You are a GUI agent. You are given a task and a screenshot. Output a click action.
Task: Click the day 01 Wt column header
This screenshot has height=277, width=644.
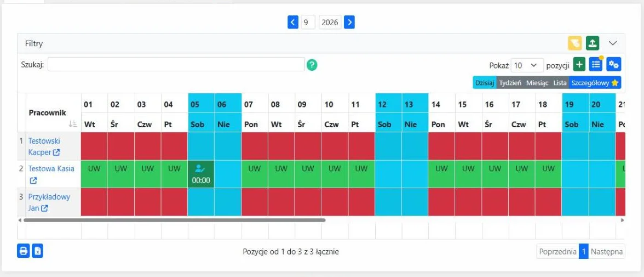94,113
